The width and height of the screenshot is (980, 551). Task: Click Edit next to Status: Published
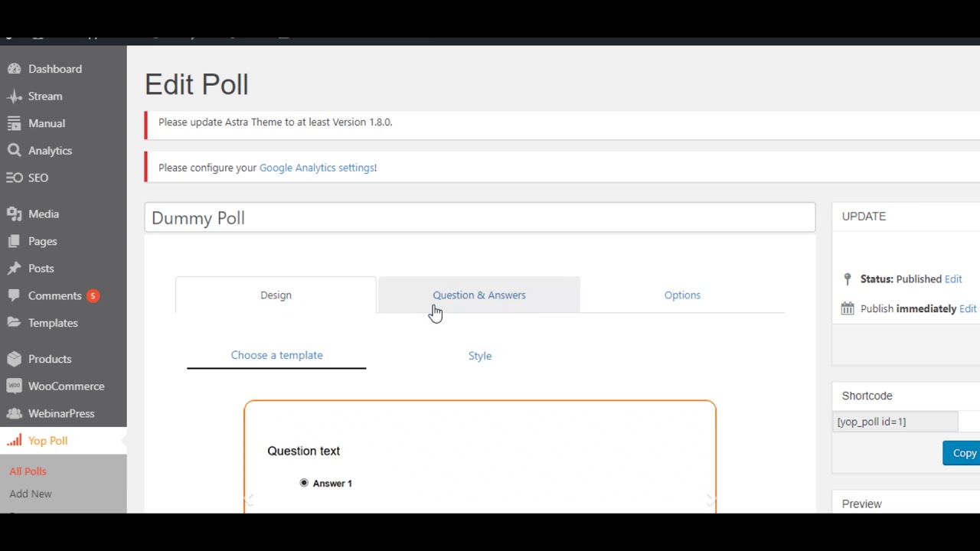pyautogui.click(x=953, y=279)
